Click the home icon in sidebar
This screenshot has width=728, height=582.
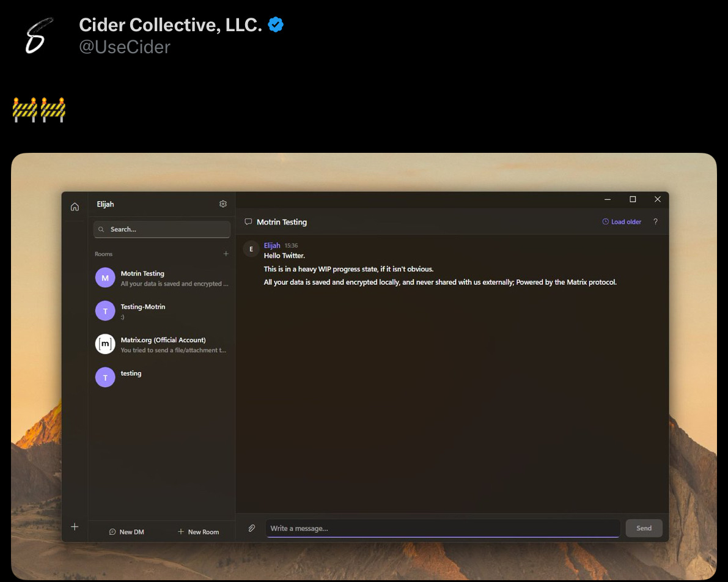point(75,207)
